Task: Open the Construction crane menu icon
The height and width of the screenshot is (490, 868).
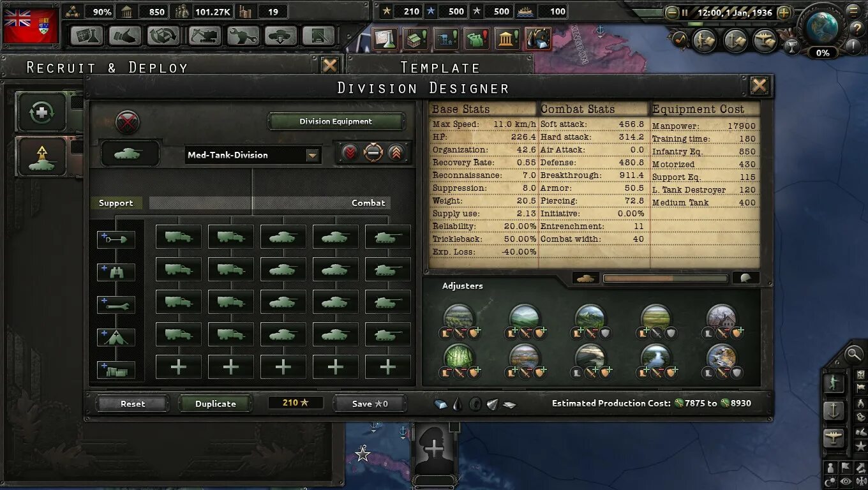Action: pyautogui.click(x=204, y=36)
